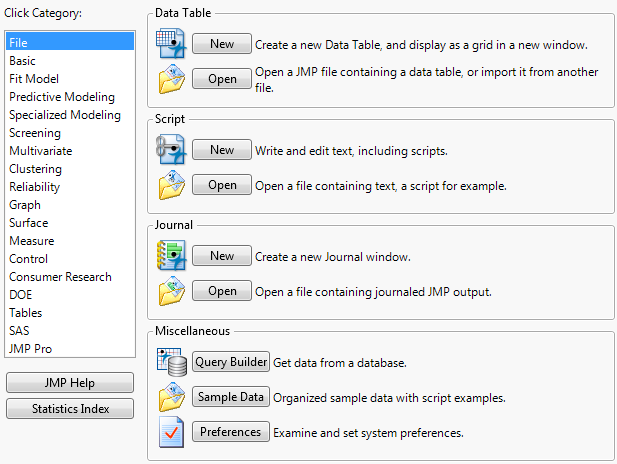
Task: Open the Statistics Index
Action: click(x=69, y=408)
